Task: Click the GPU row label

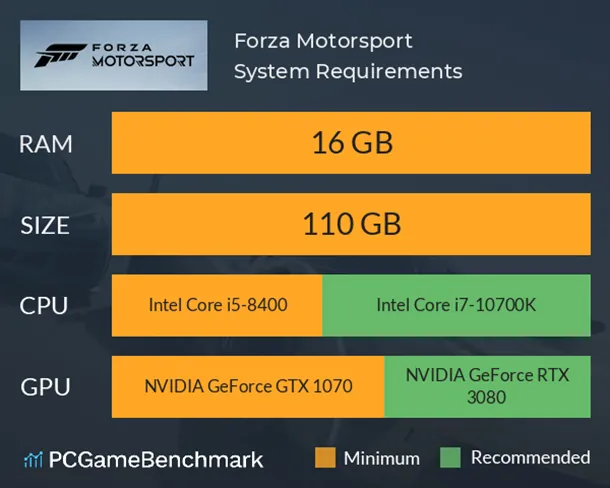Action: (46, 386)
